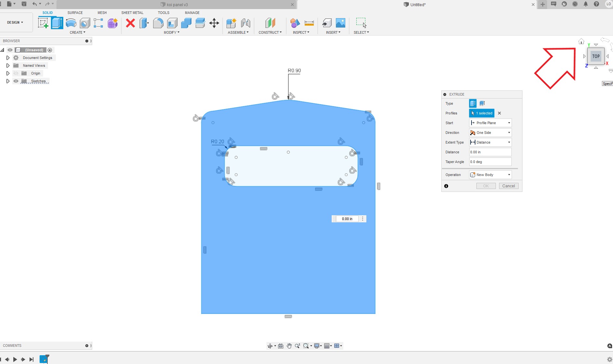The height and width of the screenshot is (364, 613).
Task: Switch to the SURFACE tab
Action: pos(75,13)
